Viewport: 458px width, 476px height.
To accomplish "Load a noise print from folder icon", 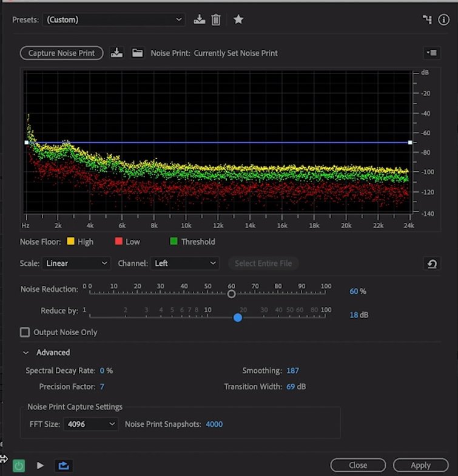I will coord(138,53).
